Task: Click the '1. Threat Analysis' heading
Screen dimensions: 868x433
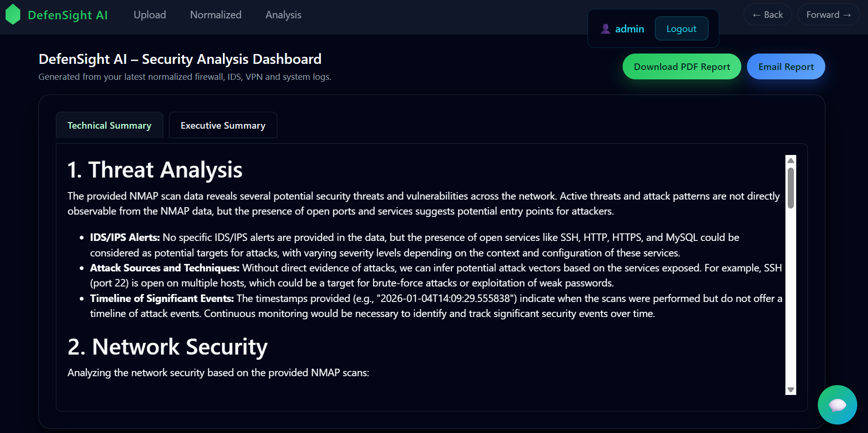Action: pyautogui.click(x=155, y=170)
